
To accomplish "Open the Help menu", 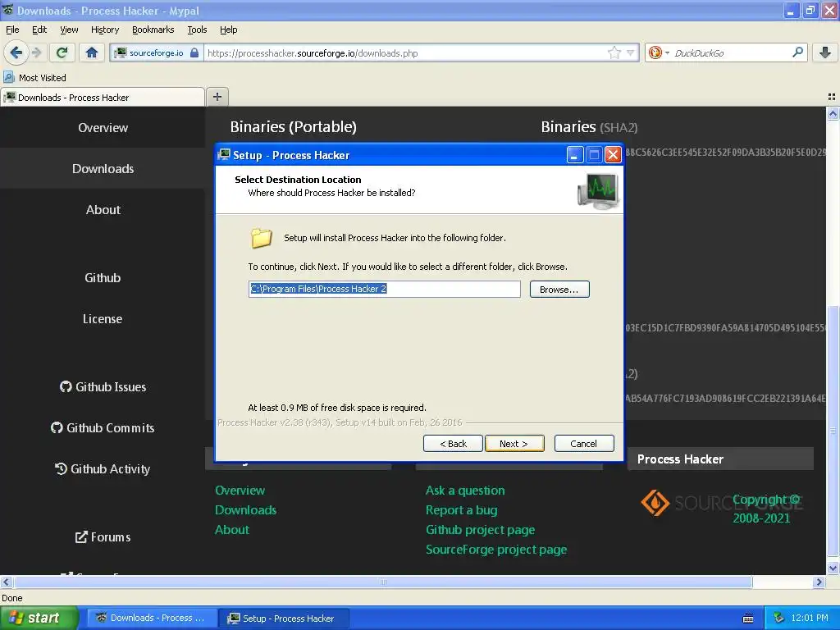I will [229, 30].
